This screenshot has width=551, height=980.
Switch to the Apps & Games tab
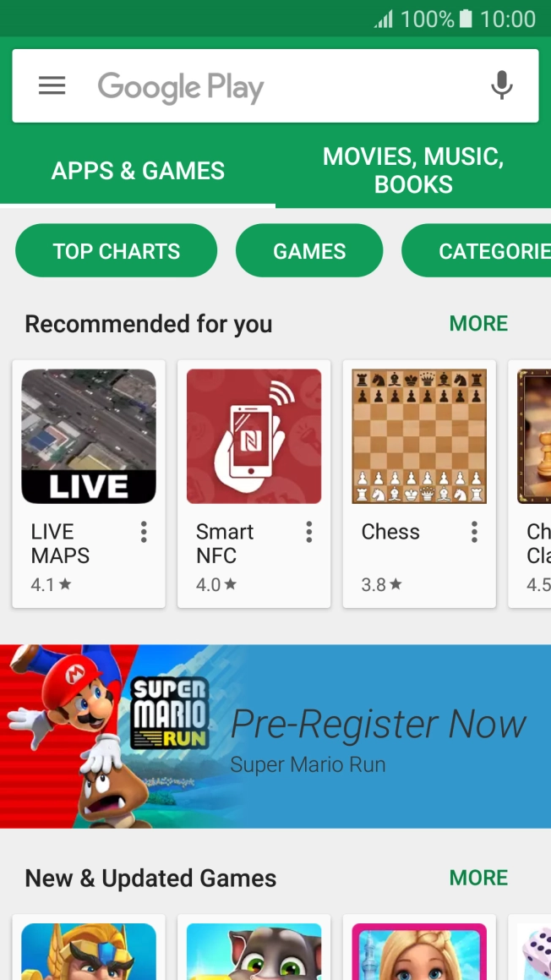click(138, 171)
